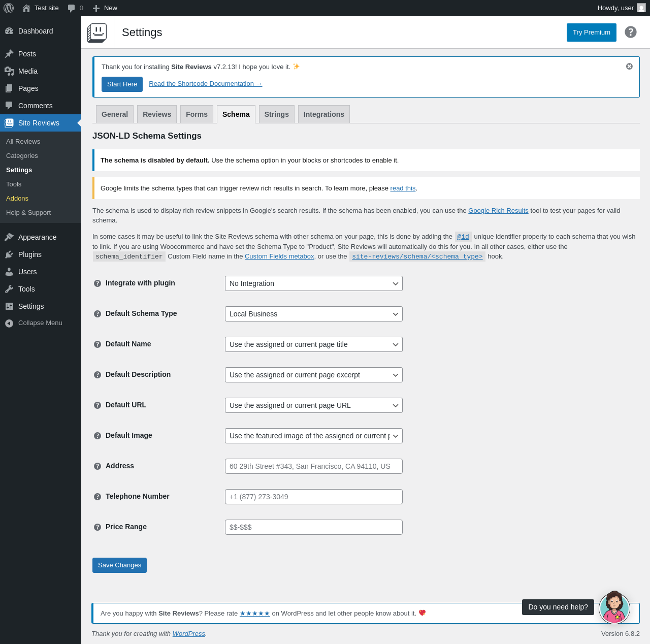Show help tooltip for Default Description
The width and height of the screenshot is (650, 644).
(x=97, y=375)
